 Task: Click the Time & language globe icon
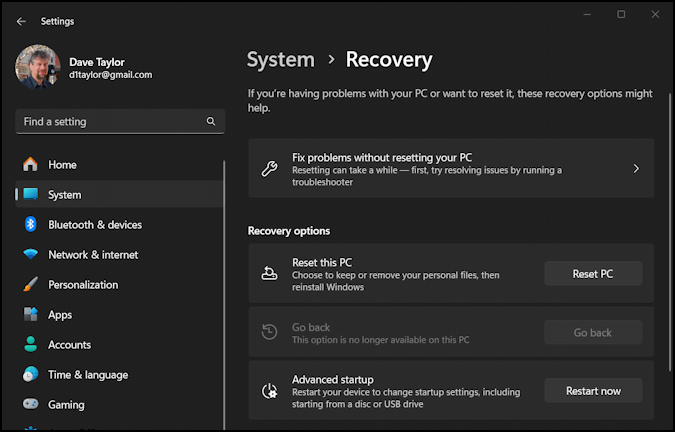pyautogui.click(x=30, y=375)
